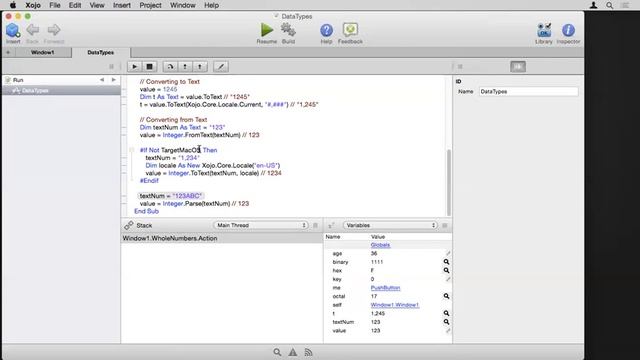The image size is (640, 360).
Task: Click the magnifier icon for octal variable
Action: pyautogui.click(x=446, y=296)
